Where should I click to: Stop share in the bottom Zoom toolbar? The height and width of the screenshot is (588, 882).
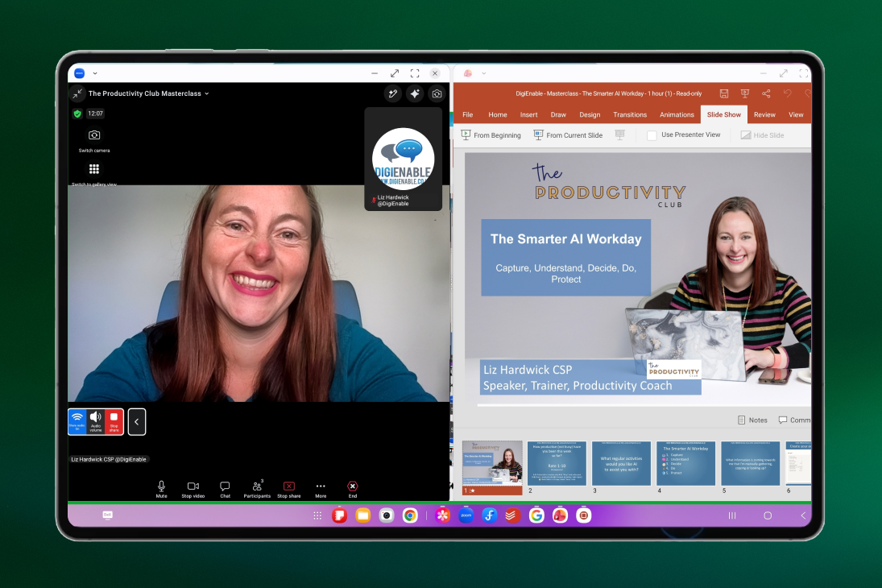point(289,490)
